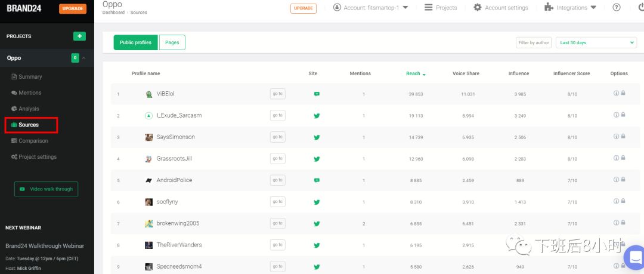The image size is (644, 274).
Task: Click Twitter icon in socflyny row
Action: [317, 202]
